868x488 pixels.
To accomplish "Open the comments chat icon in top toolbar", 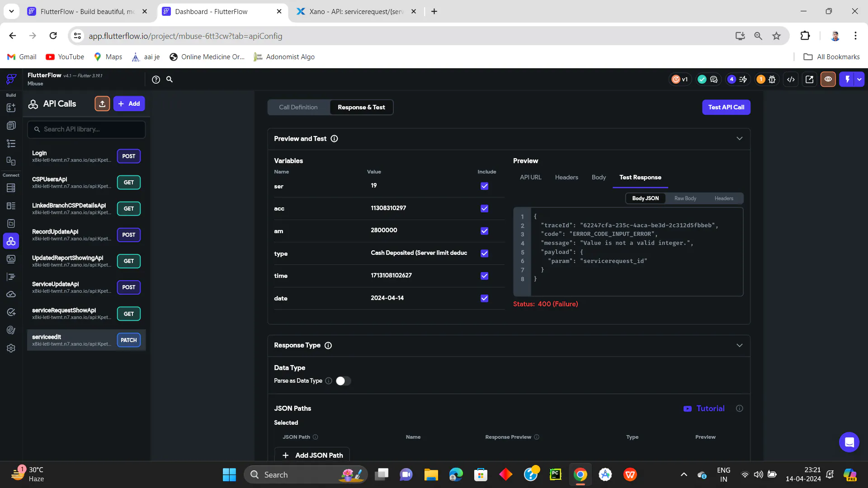I will (x=714, y=80).
